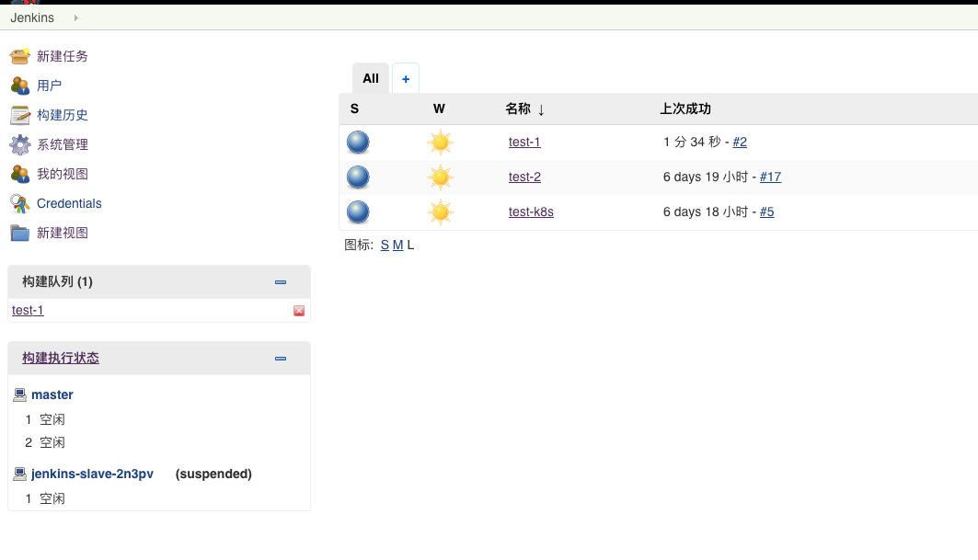Open the master node's executor list
The image size is (978, 560).
tap(52, 394)
